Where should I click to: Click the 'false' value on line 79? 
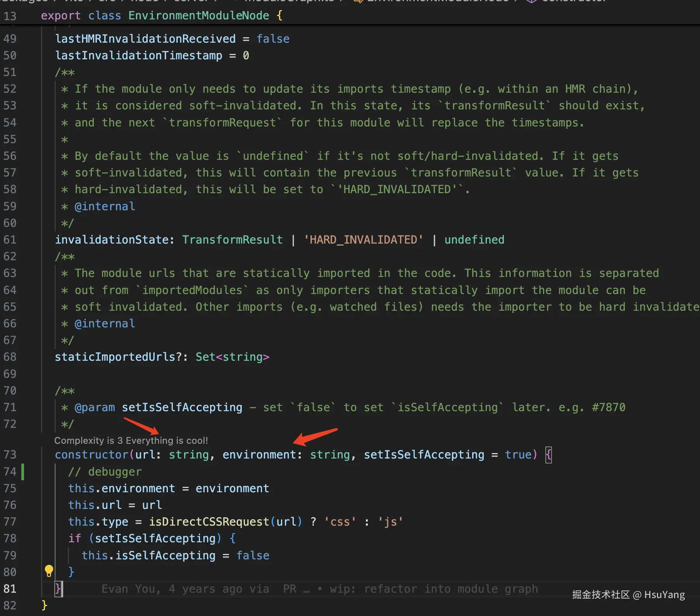pyautogui.click(x=253, y=555)
